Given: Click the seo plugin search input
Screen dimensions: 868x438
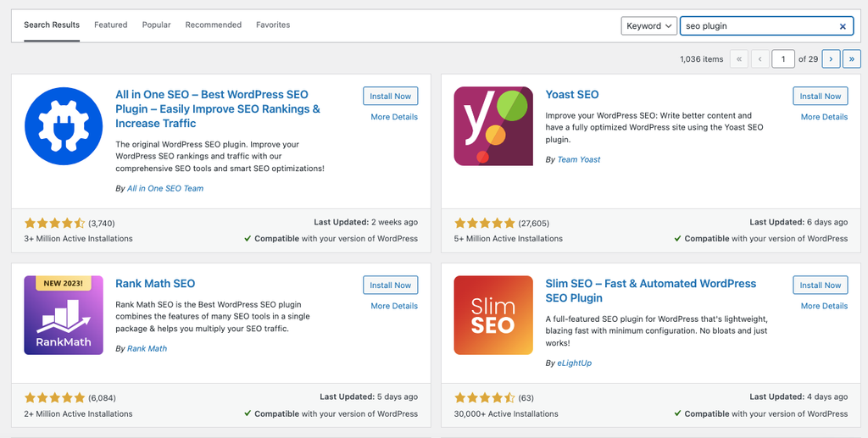Looking at the screenshot, I should click(759, 26).
